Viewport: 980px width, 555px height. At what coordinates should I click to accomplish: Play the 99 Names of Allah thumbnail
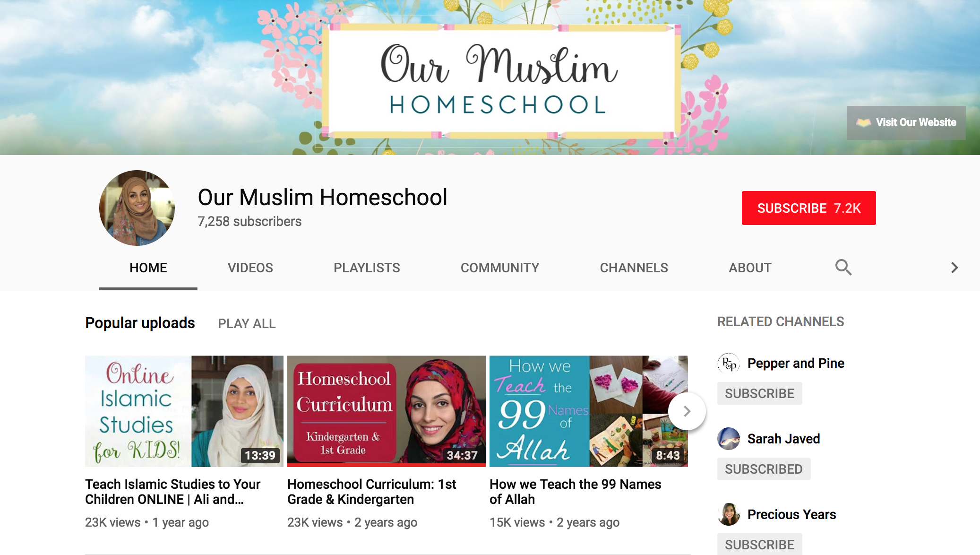(589, 411)
